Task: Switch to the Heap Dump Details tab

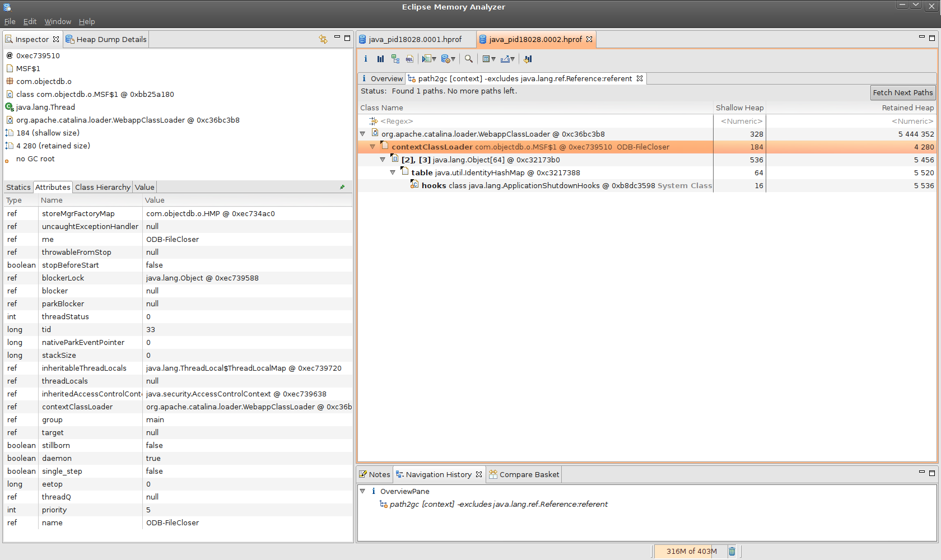Action: coord(106,39)
